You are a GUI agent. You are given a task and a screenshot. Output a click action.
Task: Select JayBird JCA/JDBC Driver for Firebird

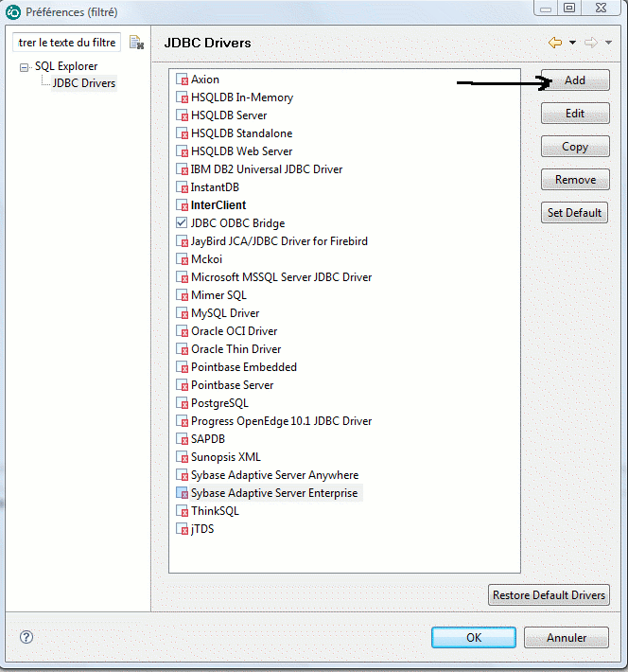click(x=279, y=241)
